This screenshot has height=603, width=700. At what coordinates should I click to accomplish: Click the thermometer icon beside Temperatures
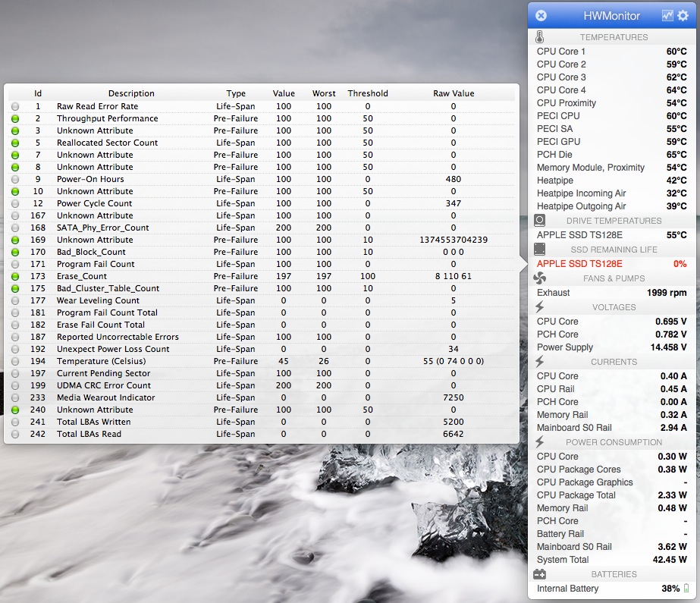click(x=539, y=36)
